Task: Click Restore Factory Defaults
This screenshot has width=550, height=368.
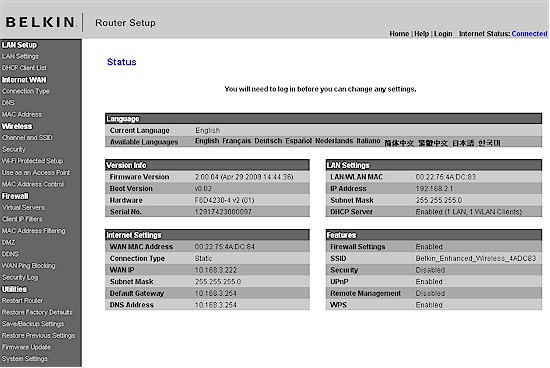Action: [x=37, y=312]
